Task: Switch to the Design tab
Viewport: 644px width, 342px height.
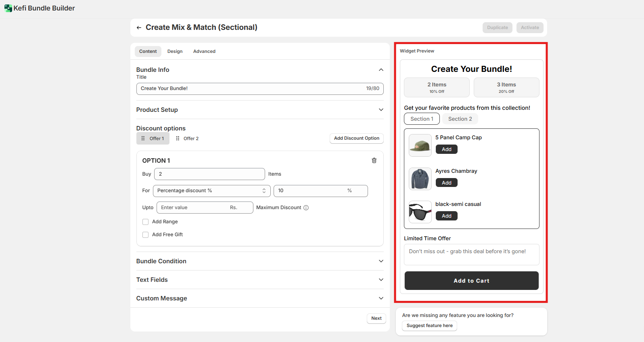Action: click(x=175, y=51)
